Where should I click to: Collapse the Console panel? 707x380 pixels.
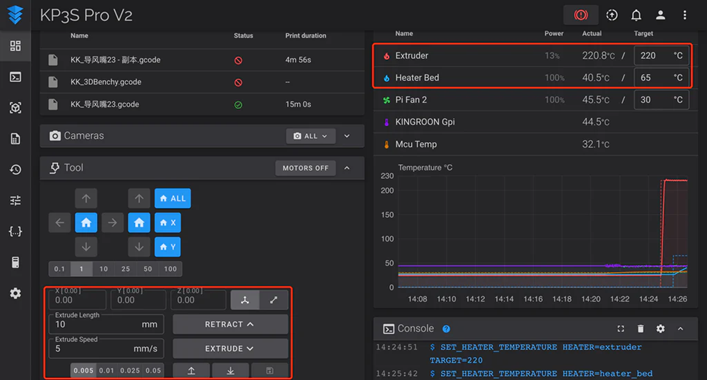(680, 329)
